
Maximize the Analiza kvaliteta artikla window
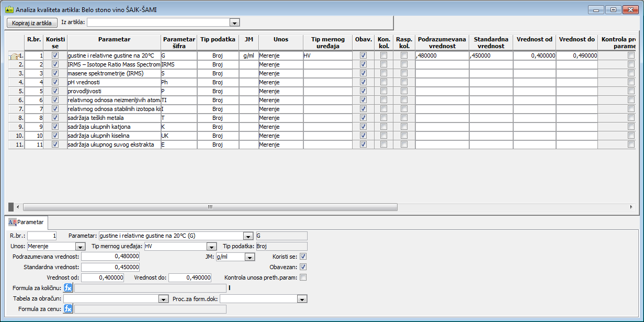click(x=613, y=9)
